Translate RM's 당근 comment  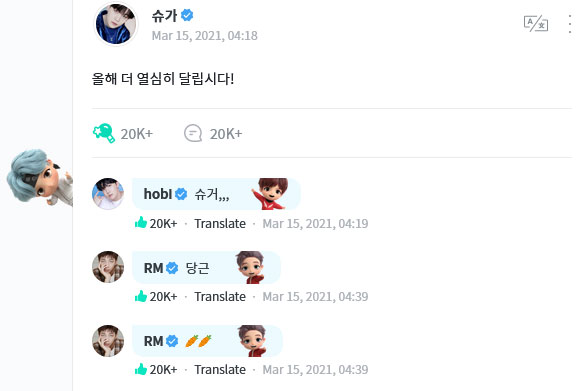pyautogui.click(x=220, y=296)
